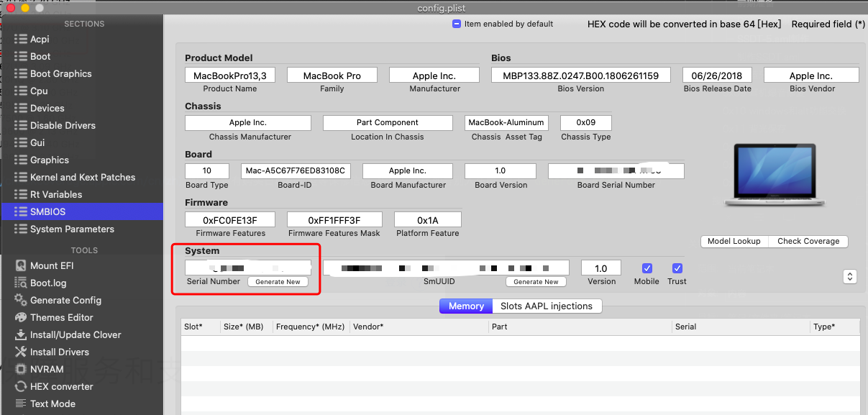Edit the Family field MacBook Pro
Image resolution: width=868 pixels, height=415 pixels.
point(332,76)
